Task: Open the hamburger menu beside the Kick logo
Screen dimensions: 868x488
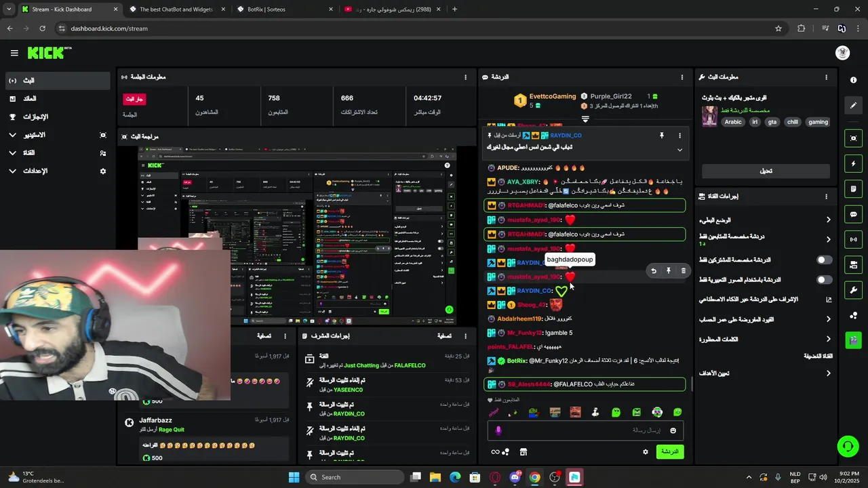Action: tap(14, 53)
